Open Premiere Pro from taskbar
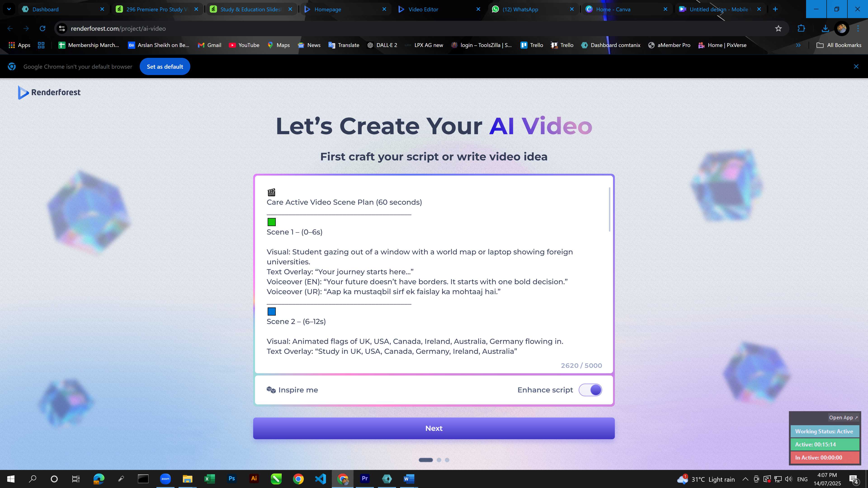Screen dimensions: 868x488 coord(365,479)
